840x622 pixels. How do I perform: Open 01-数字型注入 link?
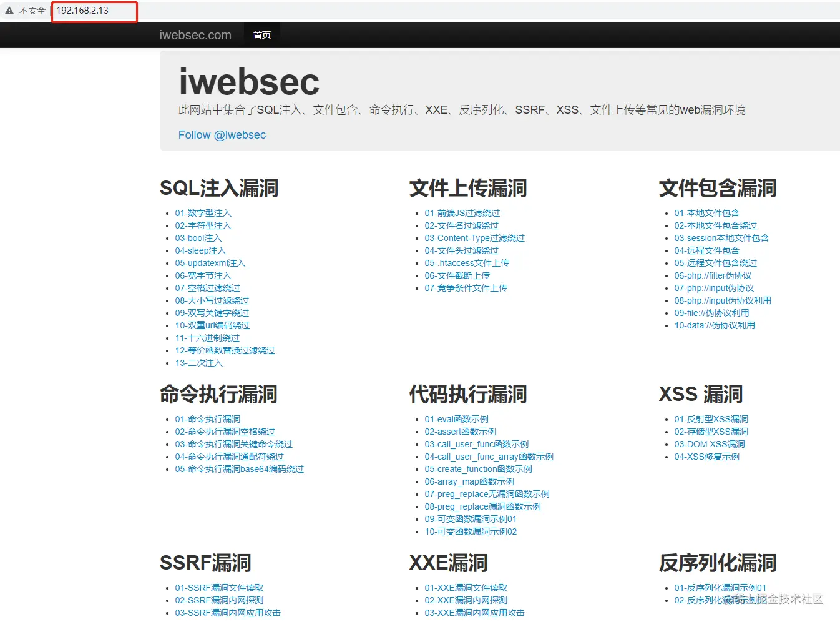(203, 213)
